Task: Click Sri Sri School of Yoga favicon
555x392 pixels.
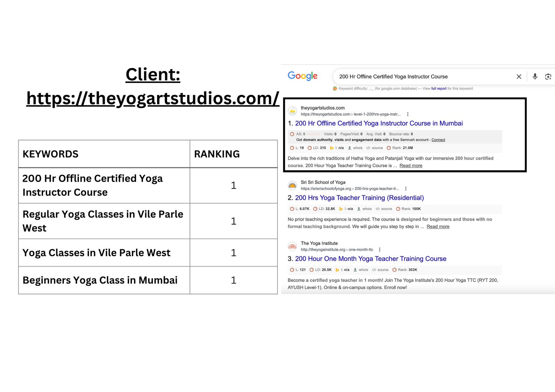Action: (292, 185)
